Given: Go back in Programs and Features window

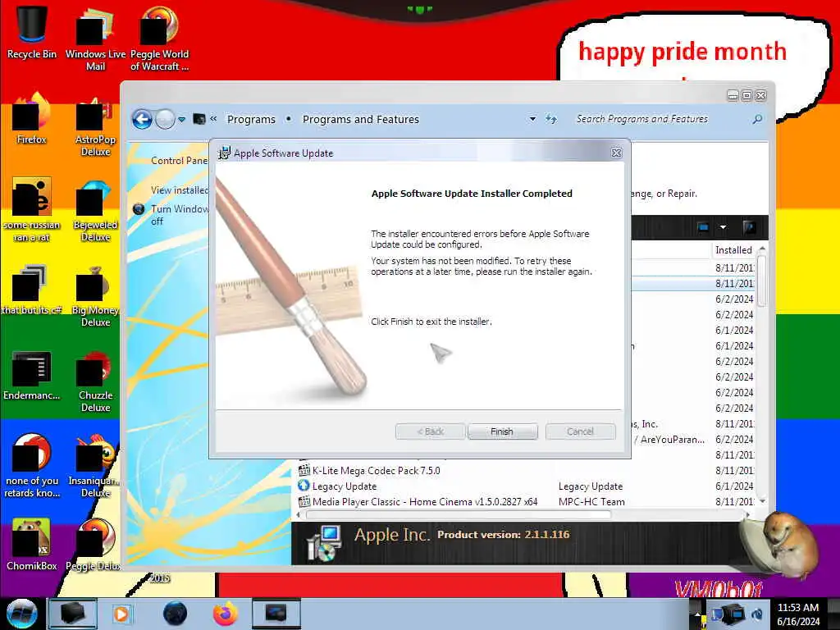Looking at the screenshot, I should (142, 119).
